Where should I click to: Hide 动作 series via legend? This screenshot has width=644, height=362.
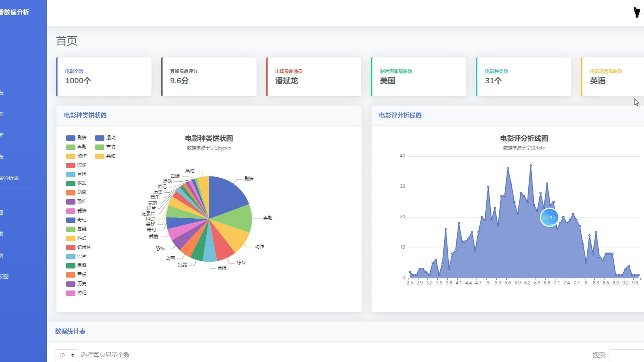pos(76,156)
